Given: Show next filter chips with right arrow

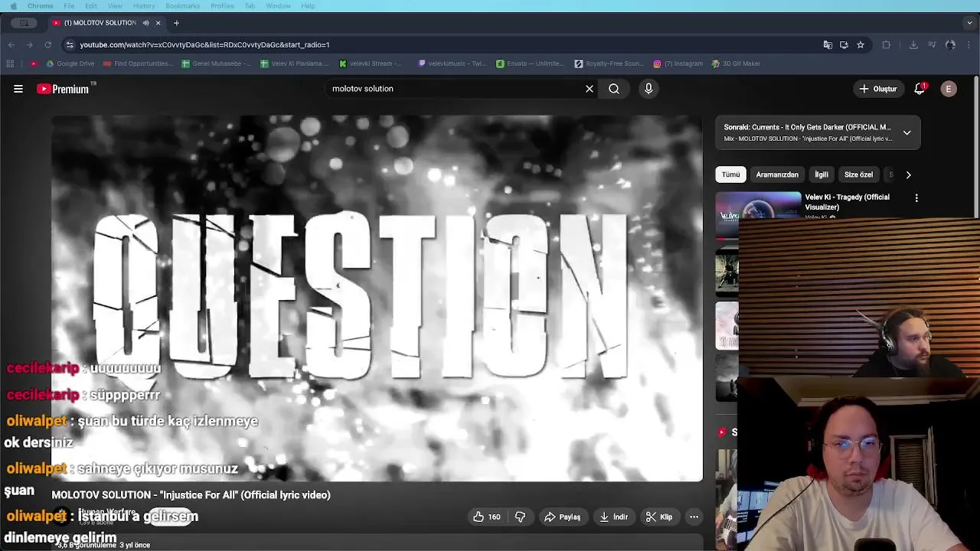Looking at the screenshot, I should pos(908,174).
